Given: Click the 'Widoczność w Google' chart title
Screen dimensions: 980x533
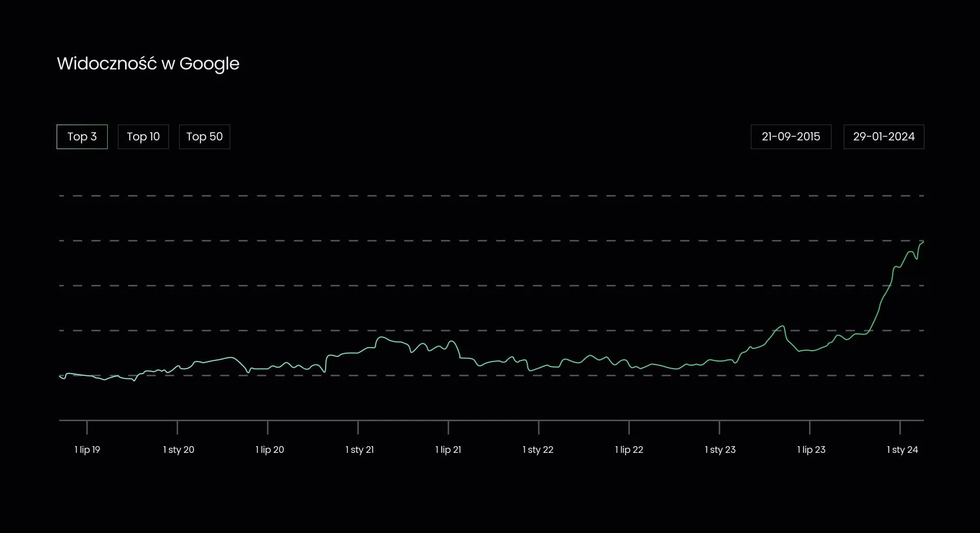Looking at the screenshot, I should [148, 64].
